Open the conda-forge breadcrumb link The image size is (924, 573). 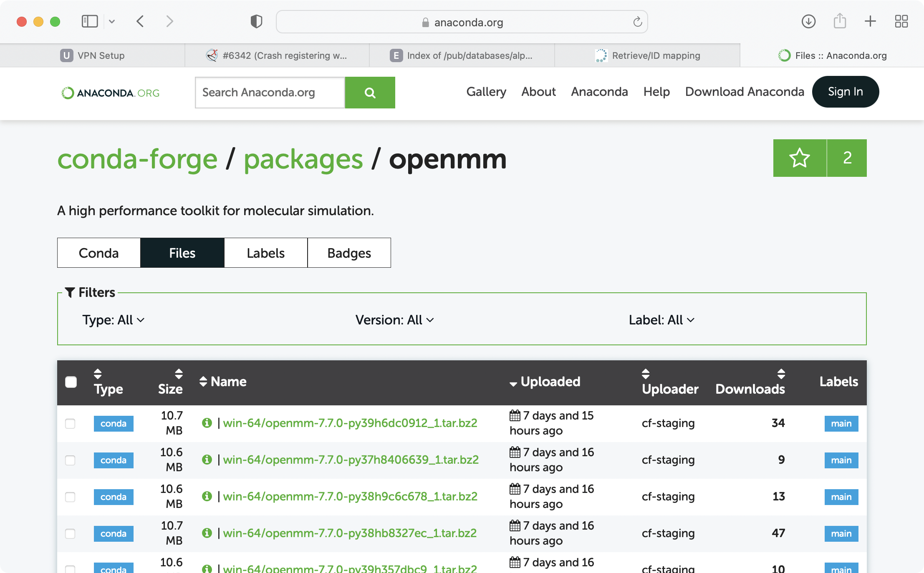pyautogui.click(x=137, y=159)
